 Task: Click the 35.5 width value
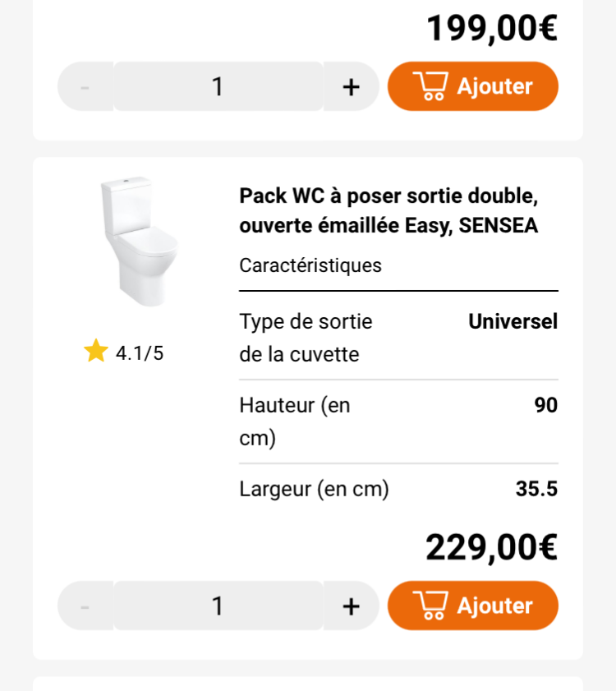click(536, 489)
